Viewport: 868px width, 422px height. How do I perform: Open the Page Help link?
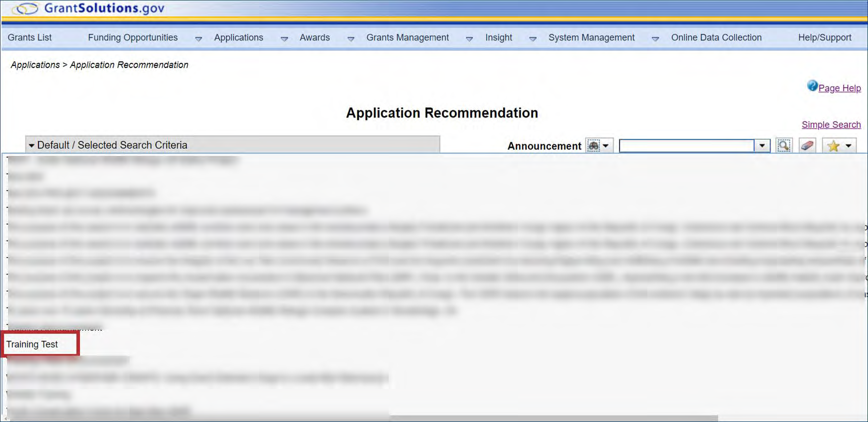[839, 88]
